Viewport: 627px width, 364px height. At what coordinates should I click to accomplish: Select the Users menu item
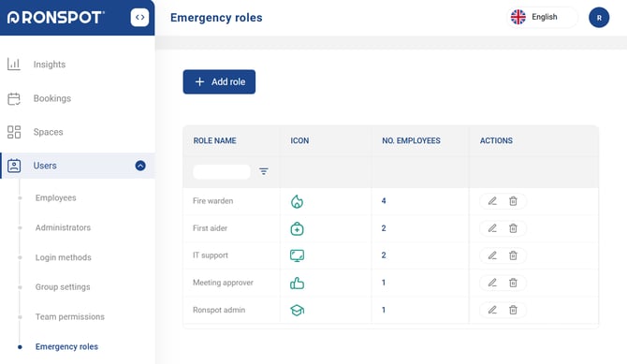[x=78, y=166]
